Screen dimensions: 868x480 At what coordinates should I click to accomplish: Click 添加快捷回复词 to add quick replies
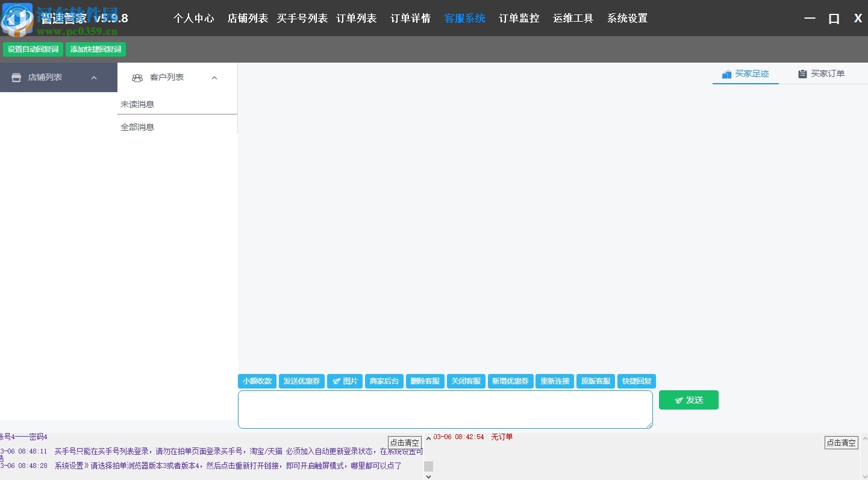[95, 49]
